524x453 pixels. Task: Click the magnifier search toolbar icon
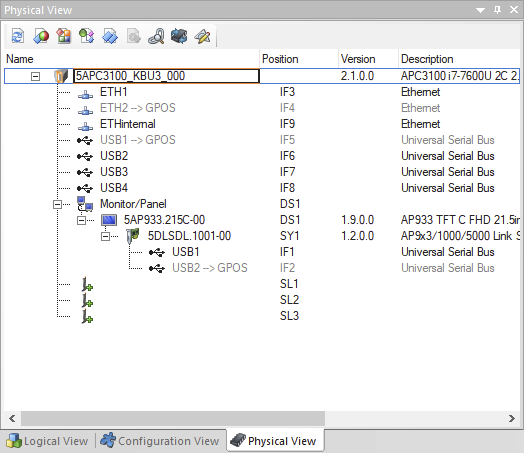156,36
